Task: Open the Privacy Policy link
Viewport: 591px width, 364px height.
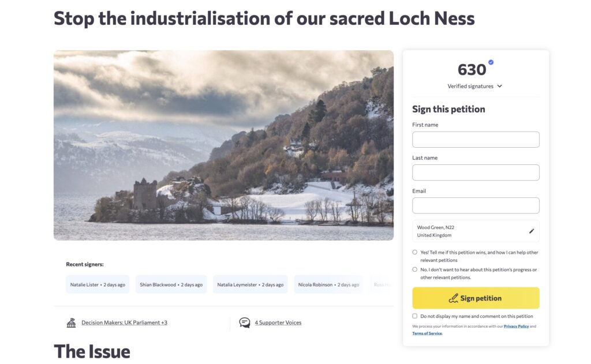Action: click(x=517, y=326)
